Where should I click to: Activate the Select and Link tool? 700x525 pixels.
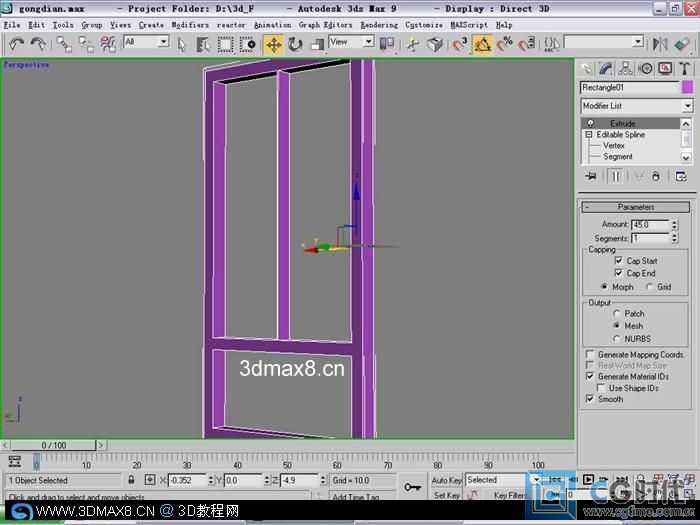[64, 44]
